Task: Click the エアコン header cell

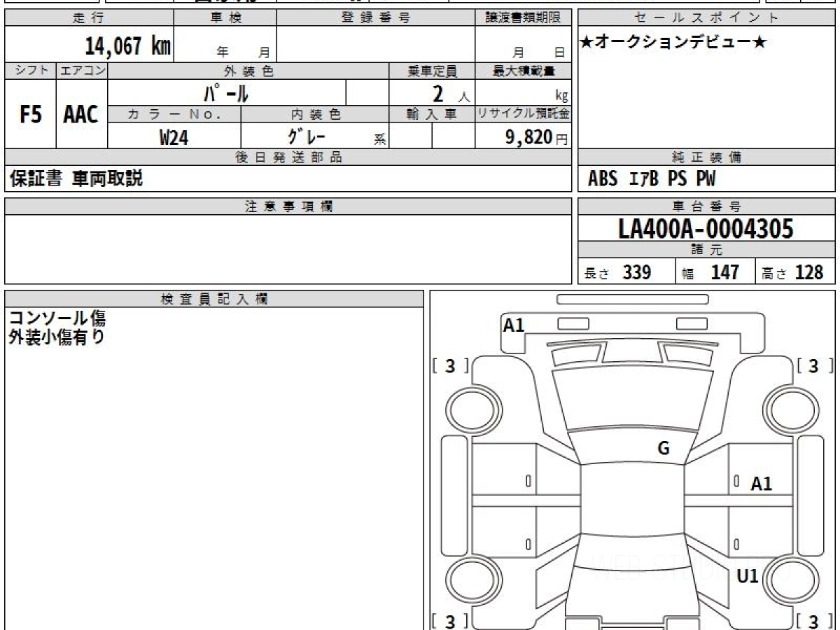Action: point(82,71)
